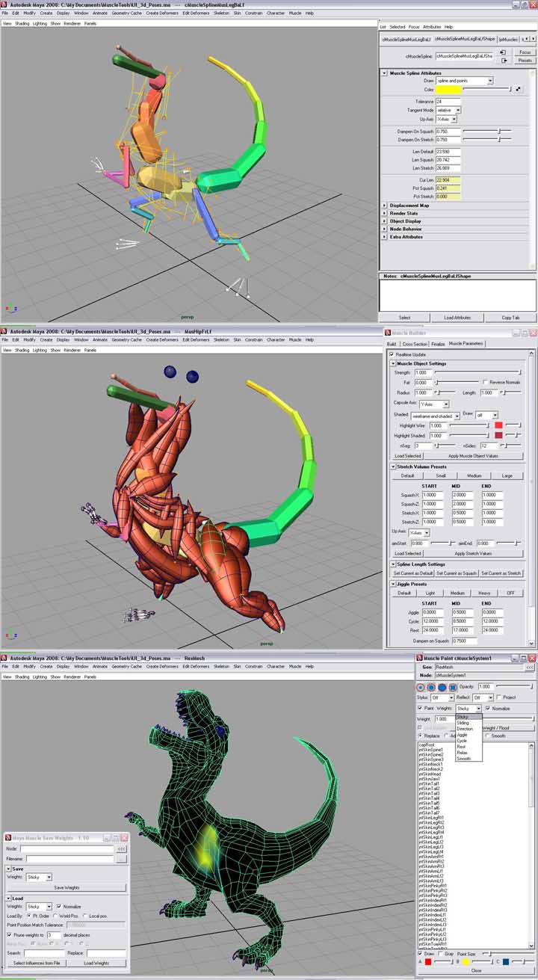538x980 pixels.
Task: Click the checkered map button beside Color slider
Action: [519, 89]
